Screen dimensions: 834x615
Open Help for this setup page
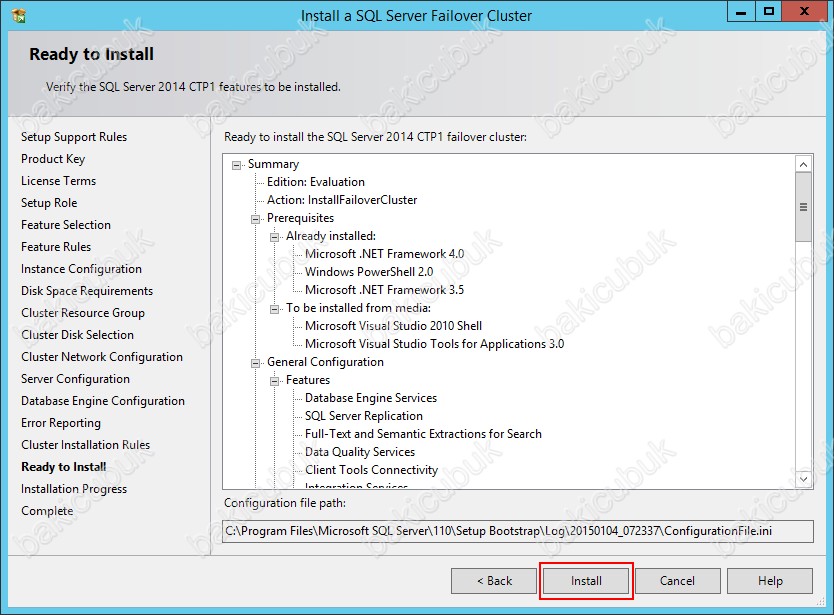770,581
